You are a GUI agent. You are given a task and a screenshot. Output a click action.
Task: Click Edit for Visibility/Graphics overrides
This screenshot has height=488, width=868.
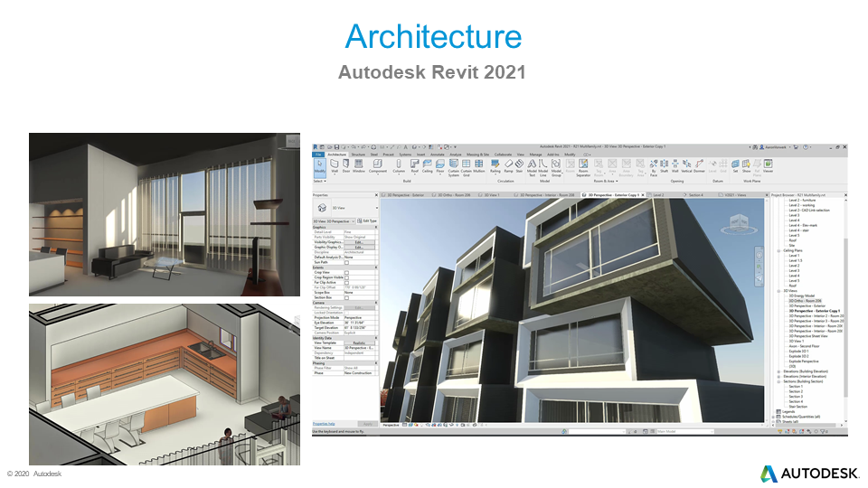point(359,242)
